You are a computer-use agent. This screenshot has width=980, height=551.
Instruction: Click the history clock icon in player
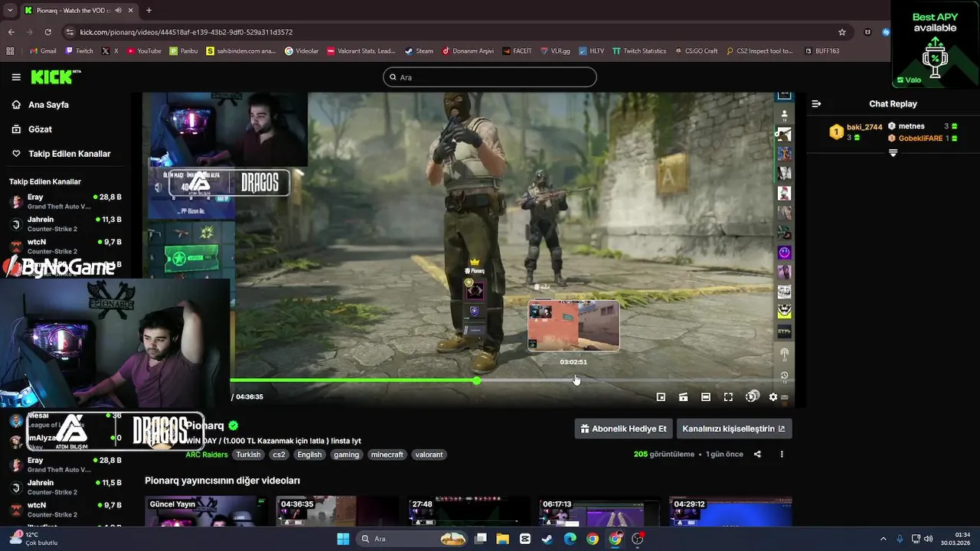click(x=784, y=376)
